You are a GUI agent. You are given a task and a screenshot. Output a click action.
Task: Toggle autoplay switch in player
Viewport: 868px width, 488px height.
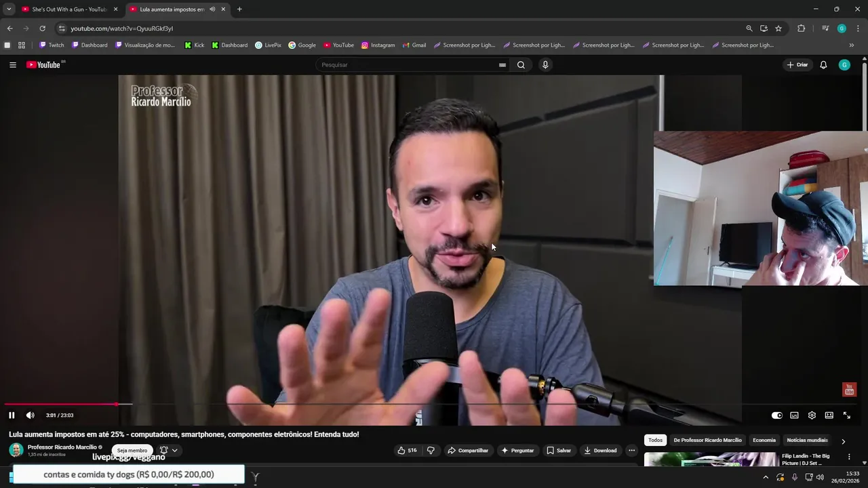click(x=777, y=415)
